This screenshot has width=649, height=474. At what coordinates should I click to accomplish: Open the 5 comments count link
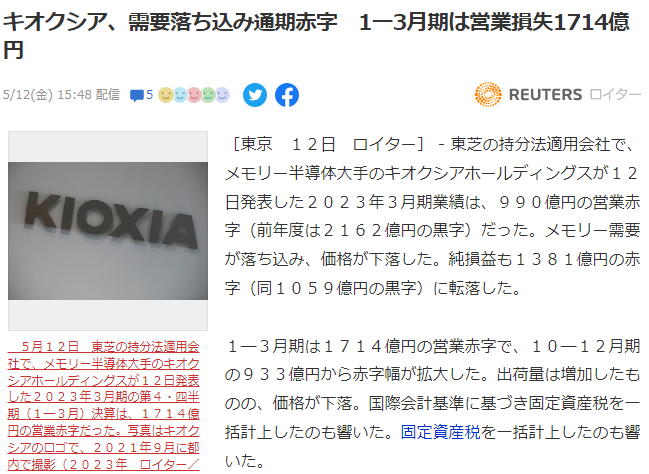pyautogui.click(x=149, y=95)
